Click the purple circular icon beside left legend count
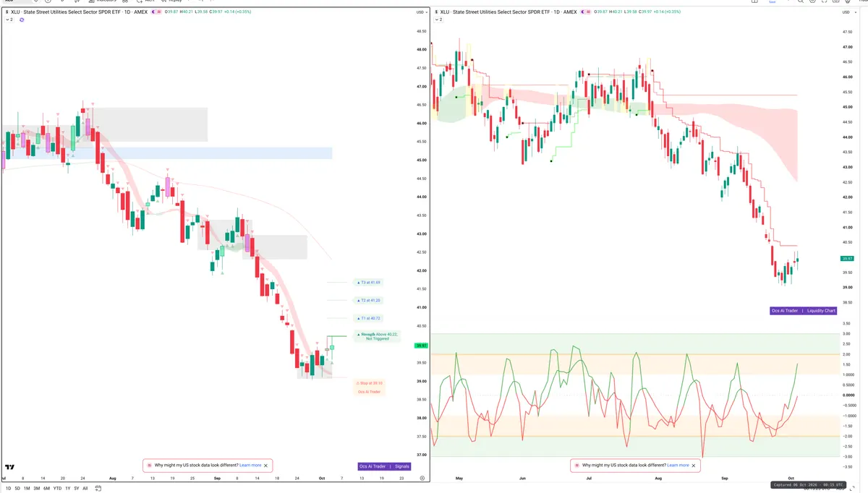868x493 pixels. pos(22,20)
